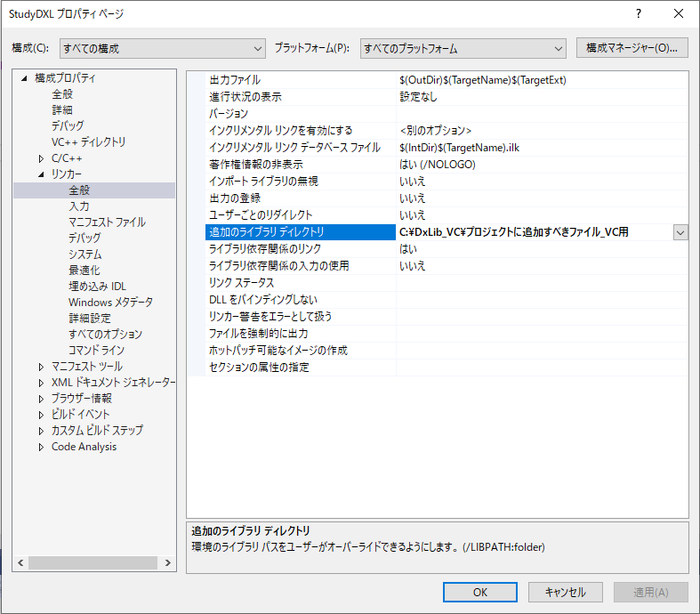Open the 構成 dropdown
The height and width of the screenshot is (614, 700).
click(162, 48)
